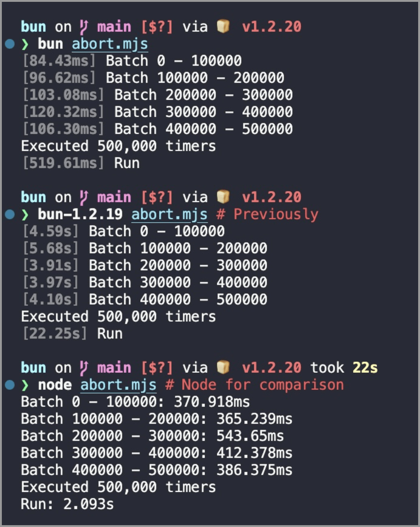The height and width of the screenshot is (527, 420).
Task: Click the git branch icon in the "took 22s" prompt
Action: 84,368
